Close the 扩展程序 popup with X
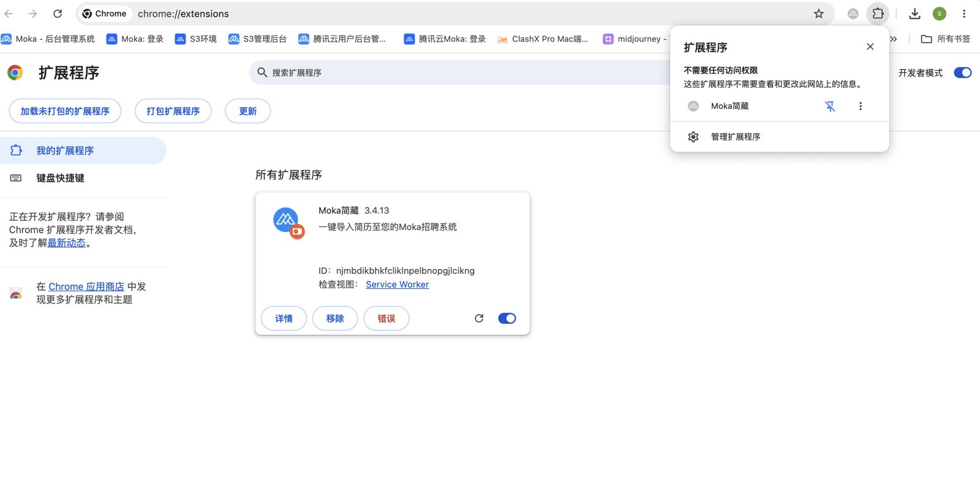 click(870, 47)
